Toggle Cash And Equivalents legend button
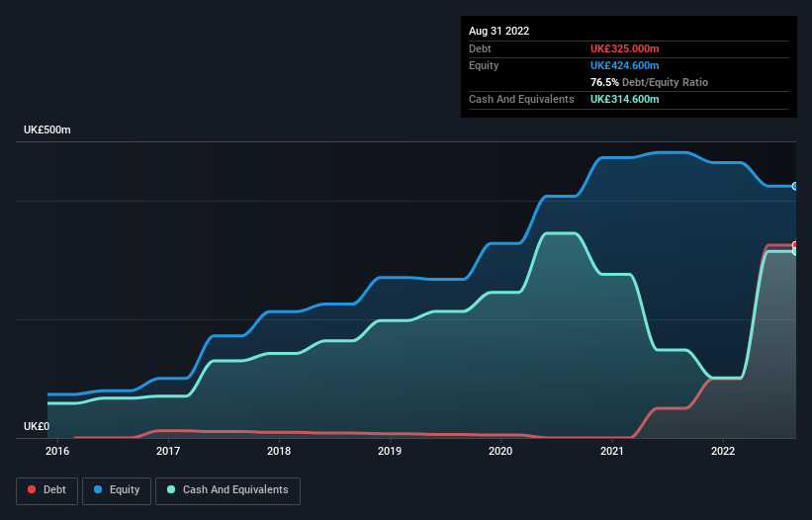This screenshot has height=520, width=812. point(227,490)
